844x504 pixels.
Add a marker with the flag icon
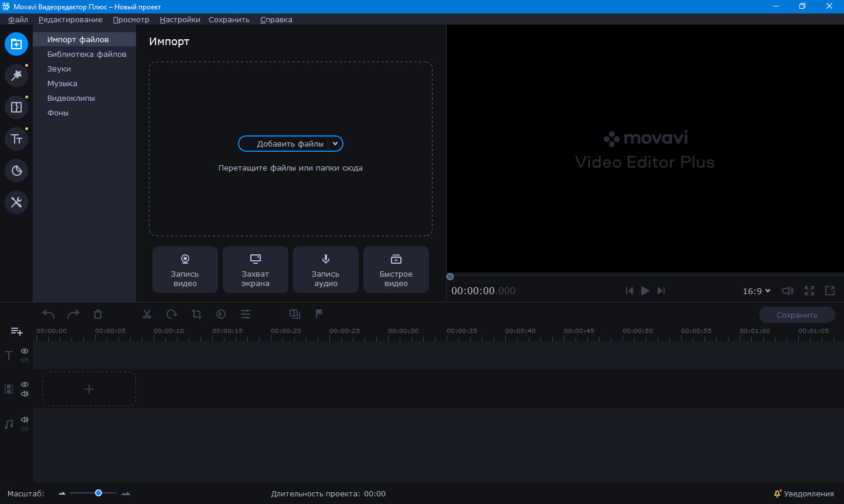tap(319, 314)
